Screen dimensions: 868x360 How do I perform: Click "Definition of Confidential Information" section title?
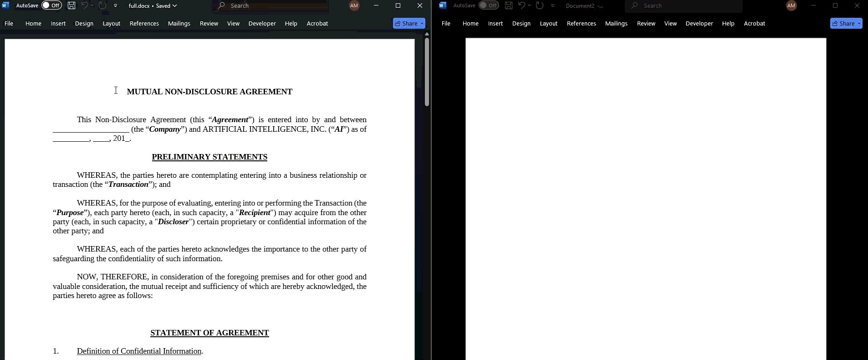(139, 351)
